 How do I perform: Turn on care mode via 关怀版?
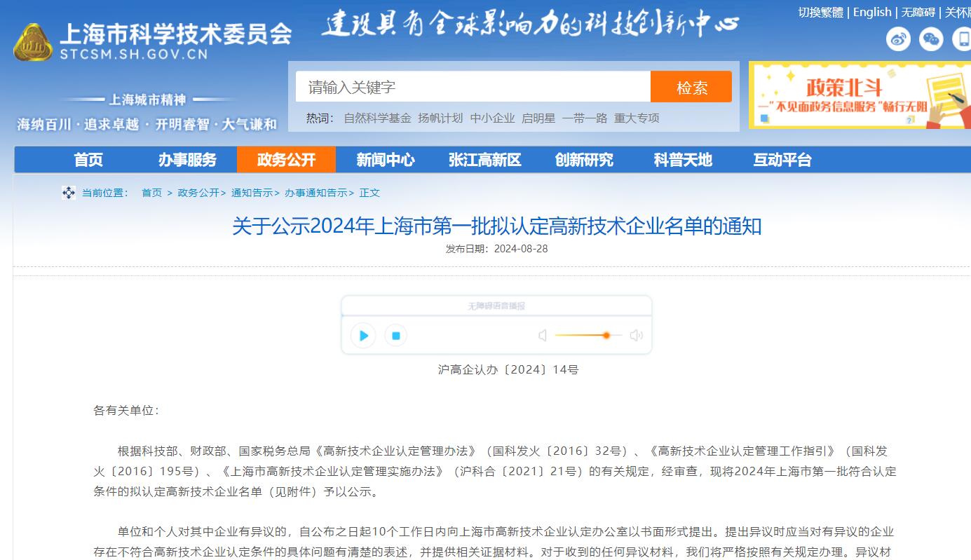958,12
